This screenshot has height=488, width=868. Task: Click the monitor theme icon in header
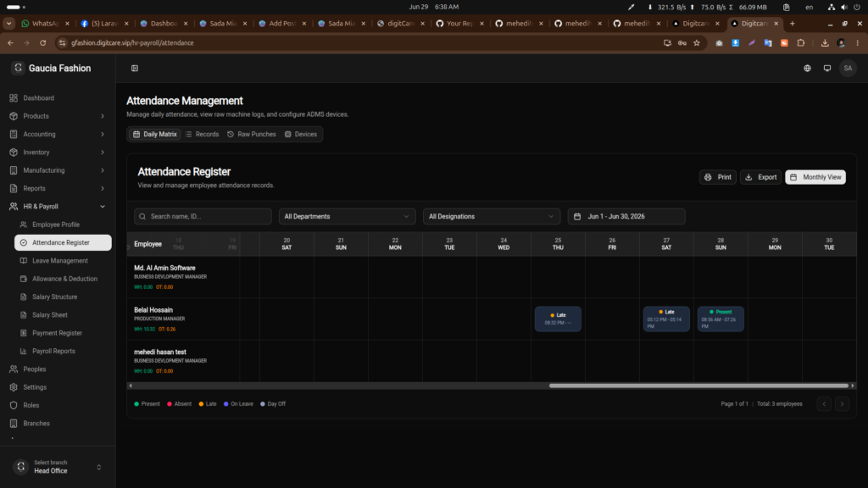(827, 68)
